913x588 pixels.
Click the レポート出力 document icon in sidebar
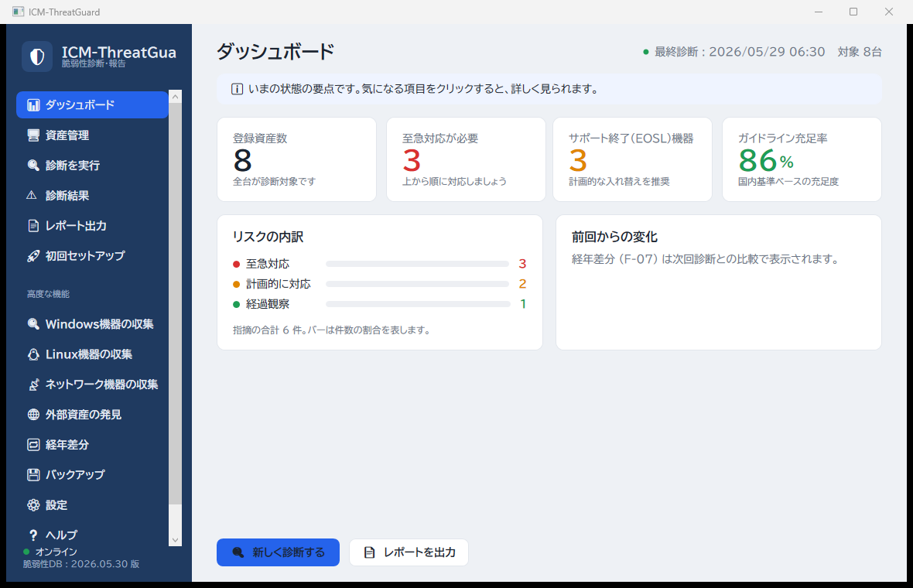[34, 226]
